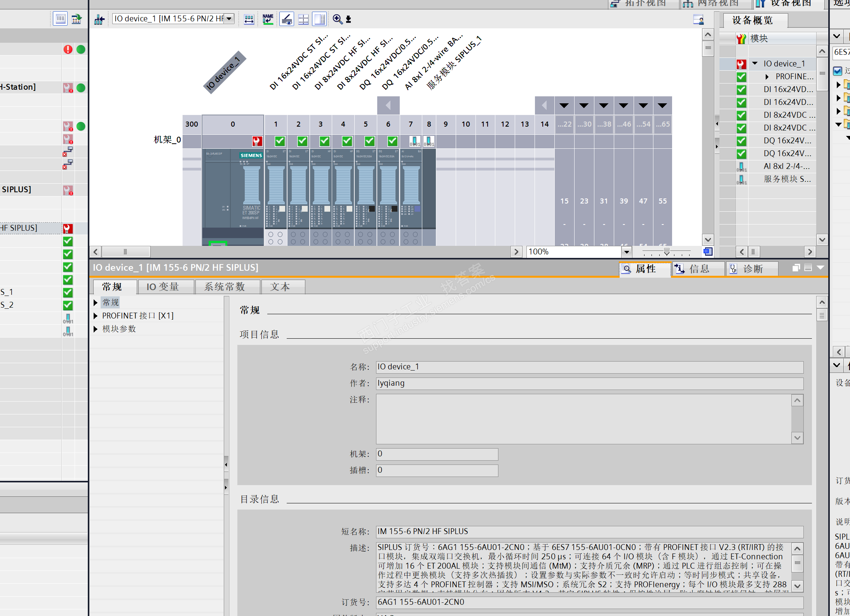Click the 作者 author input field
Image resolution: width=850 pixels, height=616 pixels.
click(x=589, y=383)
